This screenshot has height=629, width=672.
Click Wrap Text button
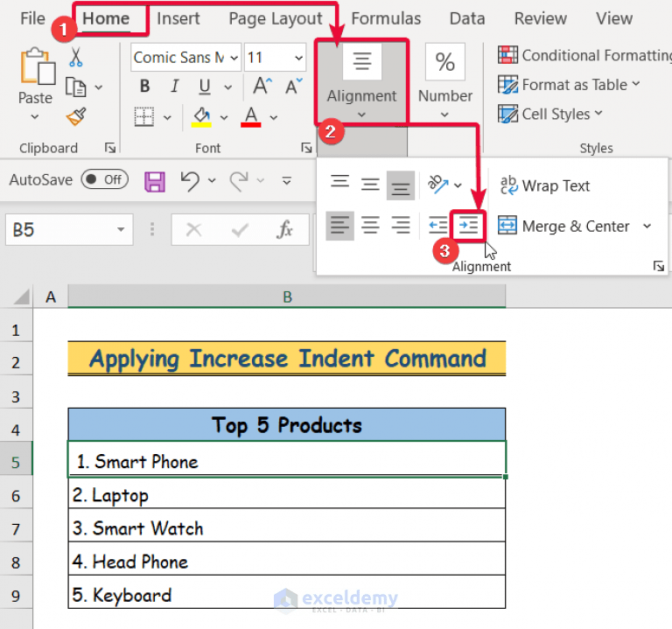(545, 185)
